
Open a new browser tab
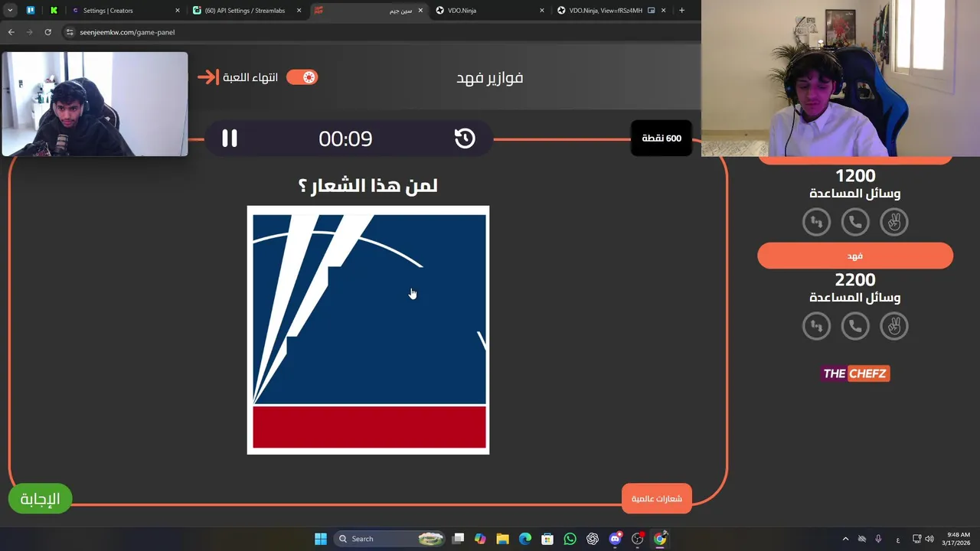point(681,11)
